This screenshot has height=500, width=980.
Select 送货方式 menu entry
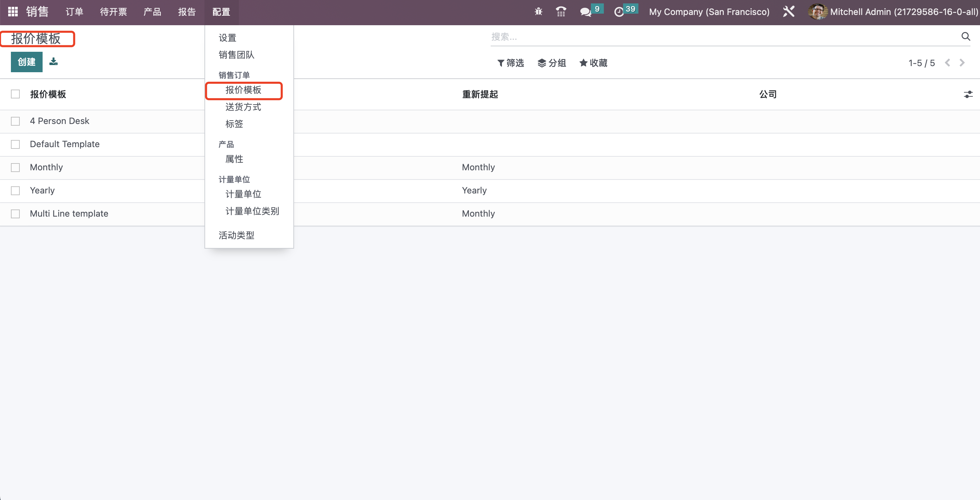pyautogui.click(x=244, y=107)
